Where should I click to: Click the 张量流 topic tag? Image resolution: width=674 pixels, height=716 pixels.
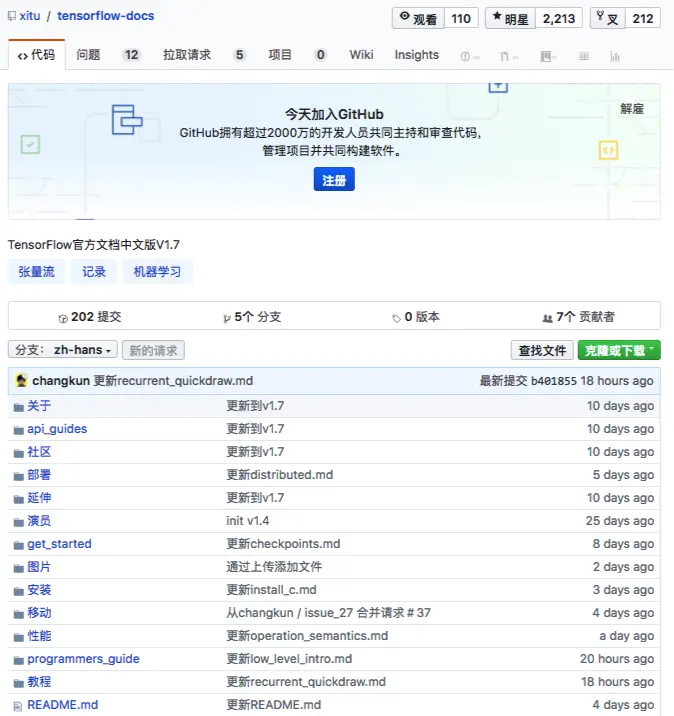tap(36, 271)
